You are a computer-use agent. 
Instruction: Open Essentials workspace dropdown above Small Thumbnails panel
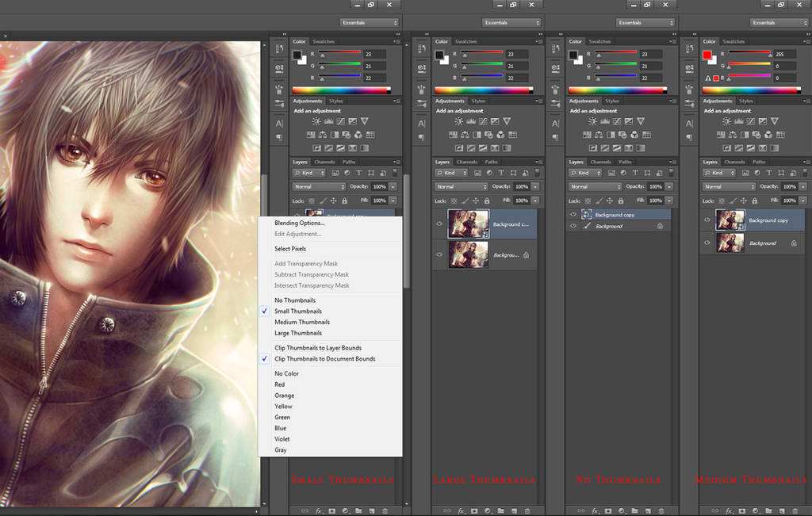pyautogui.click(x=370, y=22)
